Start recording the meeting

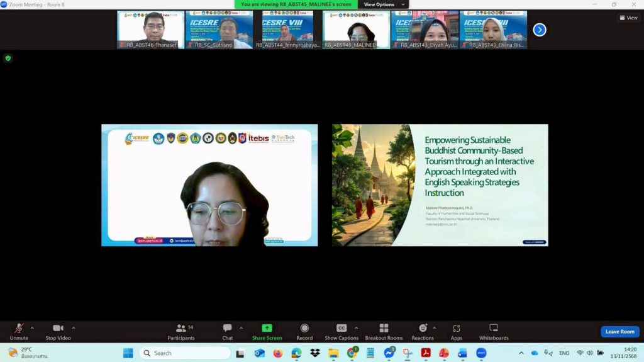[304, 331]
